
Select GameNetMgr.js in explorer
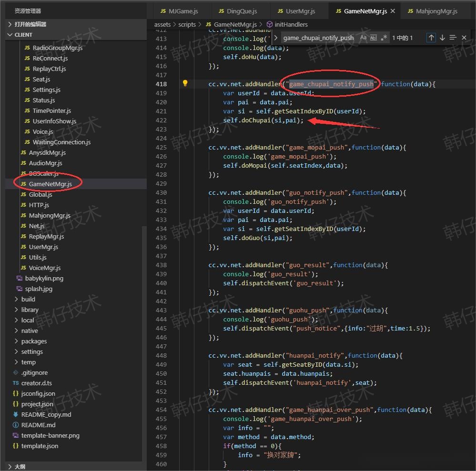point(50,184)
